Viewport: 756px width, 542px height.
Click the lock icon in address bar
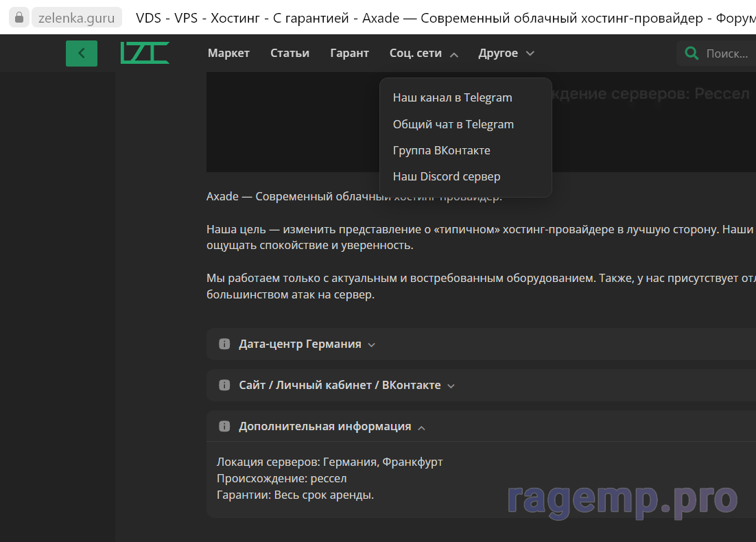(x=19, y=17)
